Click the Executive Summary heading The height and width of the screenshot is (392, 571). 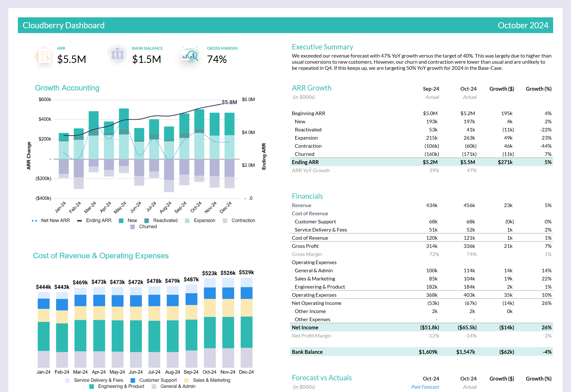coord(322,47)
